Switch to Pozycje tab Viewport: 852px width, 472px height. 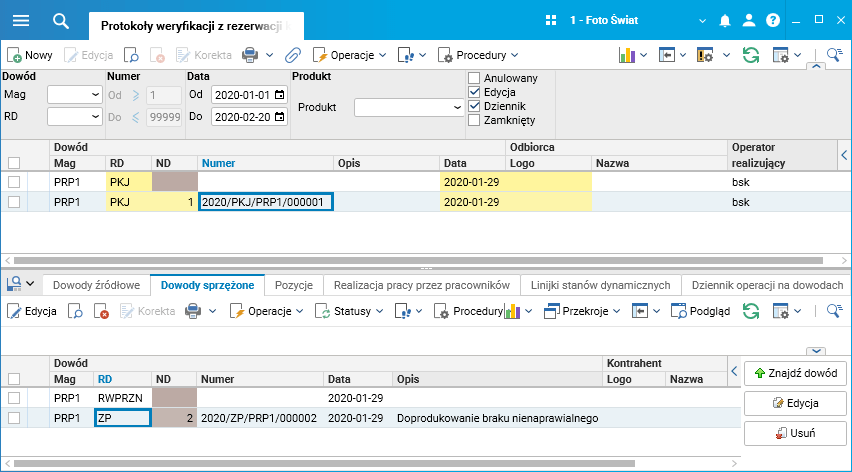click(x=294, y=285)
